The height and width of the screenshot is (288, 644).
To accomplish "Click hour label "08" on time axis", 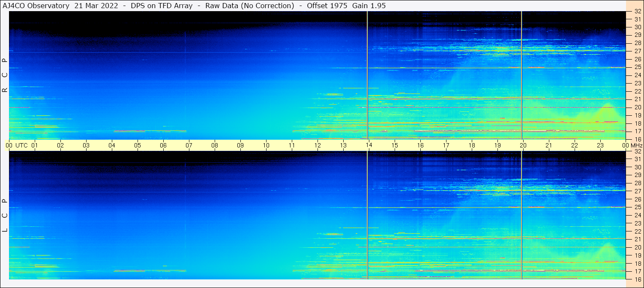I will click(x=215, y=145).
